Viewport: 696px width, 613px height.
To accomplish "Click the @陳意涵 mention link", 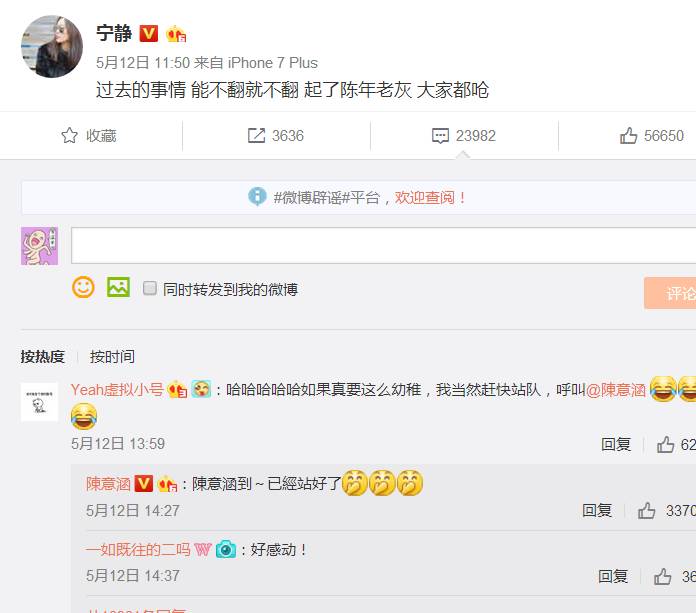I will 616,390.
